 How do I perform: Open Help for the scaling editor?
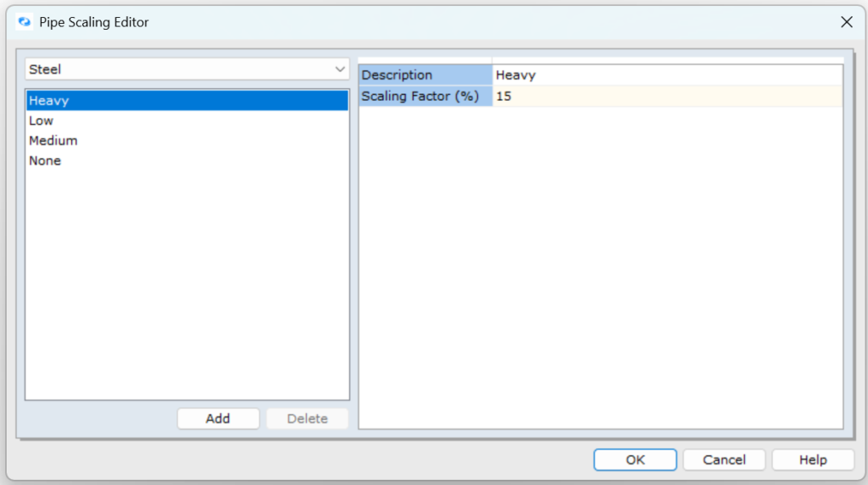point(813,460)
